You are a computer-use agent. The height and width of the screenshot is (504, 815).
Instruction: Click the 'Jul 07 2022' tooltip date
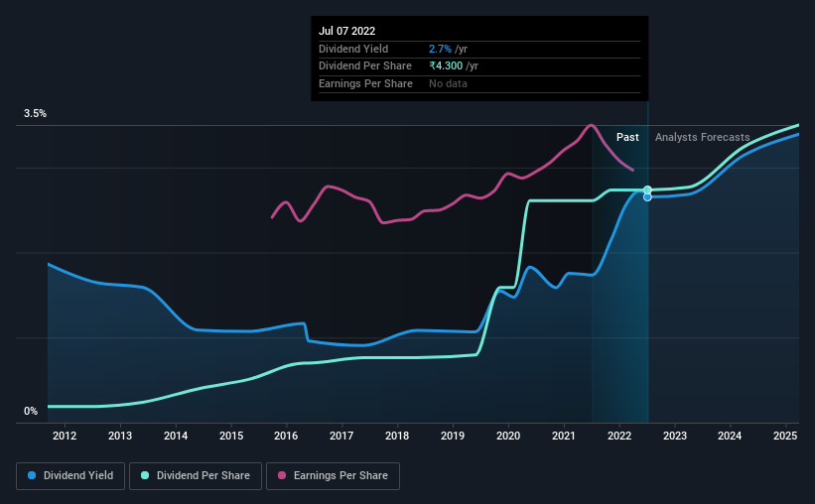(346, 31)
